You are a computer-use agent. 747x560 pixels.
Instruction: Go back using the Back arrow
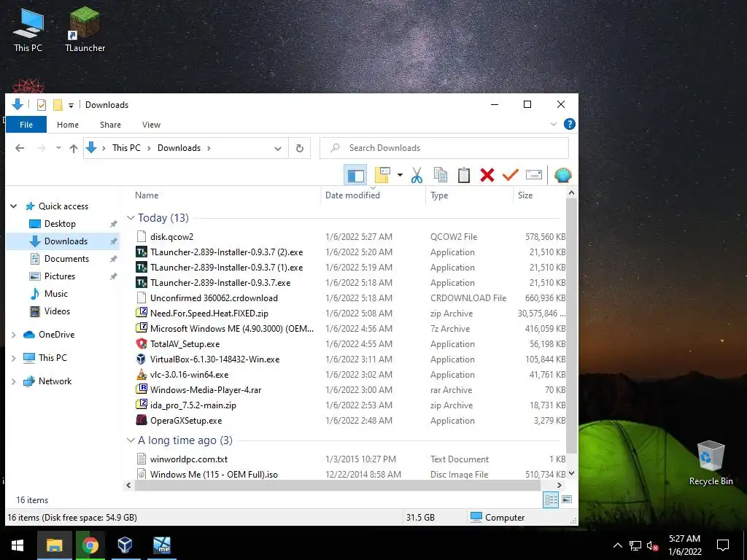tap(20, 148)
